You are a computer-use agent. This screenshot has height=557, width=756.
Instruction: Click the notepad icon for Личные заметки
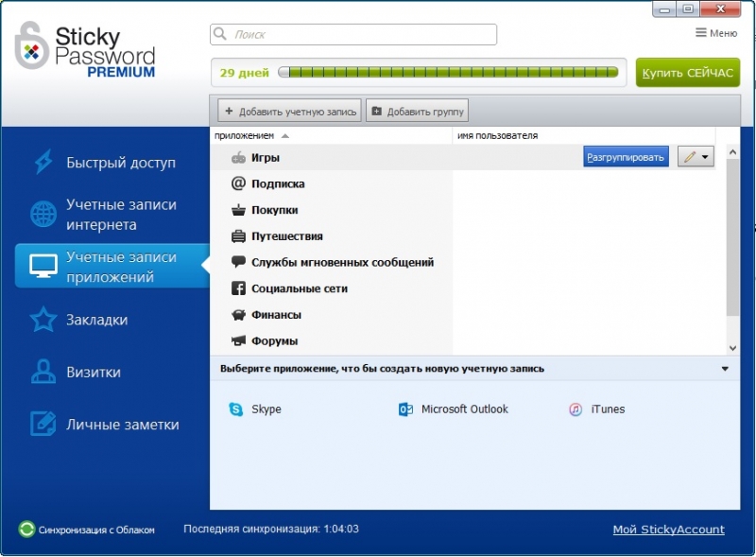coord(43,424)
